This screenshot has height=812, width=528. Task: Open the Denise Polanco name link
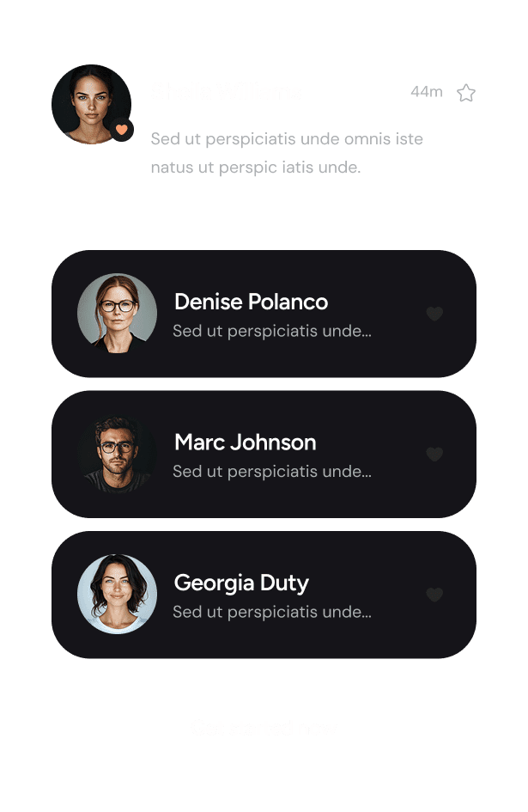(251, 302)
